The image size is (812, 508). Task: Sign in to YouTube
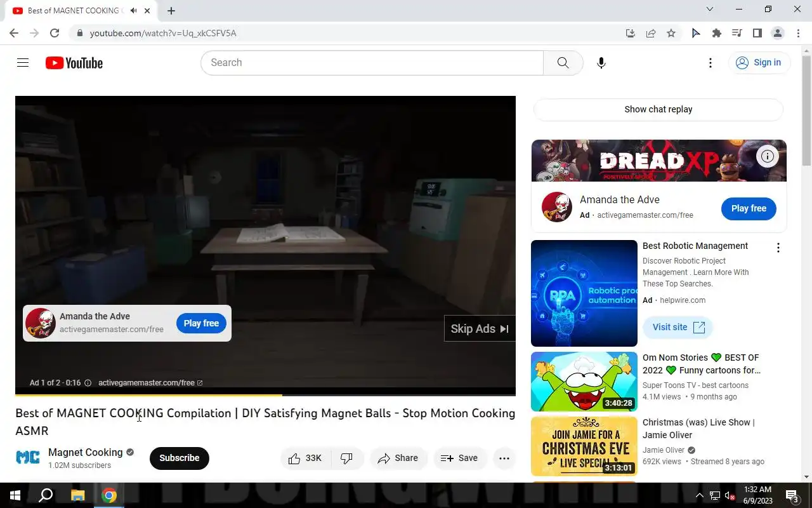(x=759, y=62)
